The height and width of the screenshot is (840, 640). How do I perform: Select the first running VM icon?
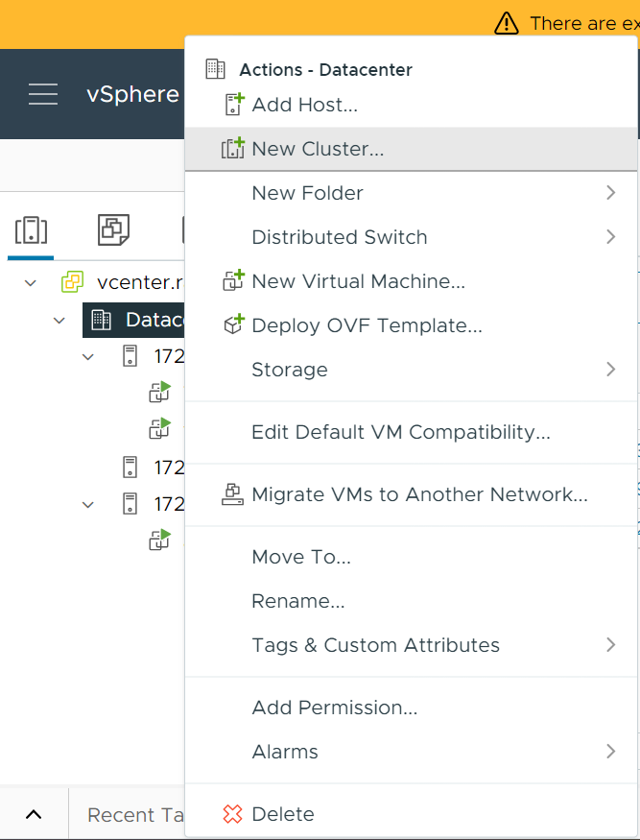(x=159, y=392)
